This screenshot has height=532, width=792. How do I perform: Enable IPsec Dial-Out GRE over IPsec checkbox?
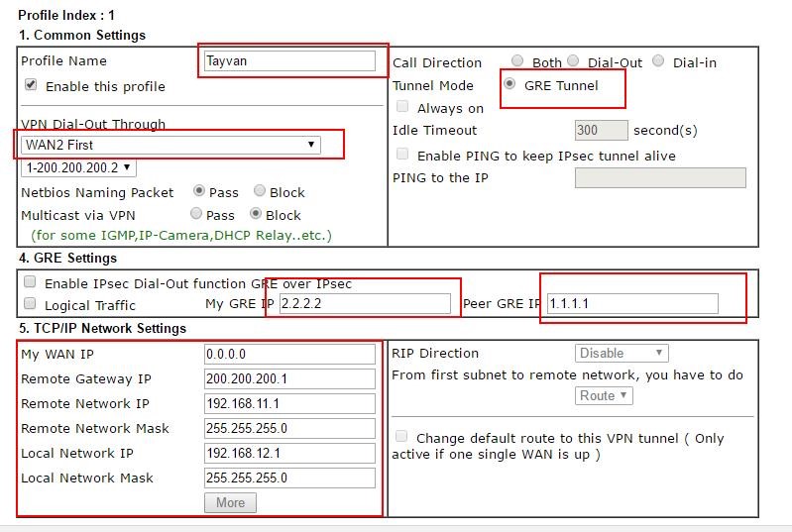(x=30, y=283)
